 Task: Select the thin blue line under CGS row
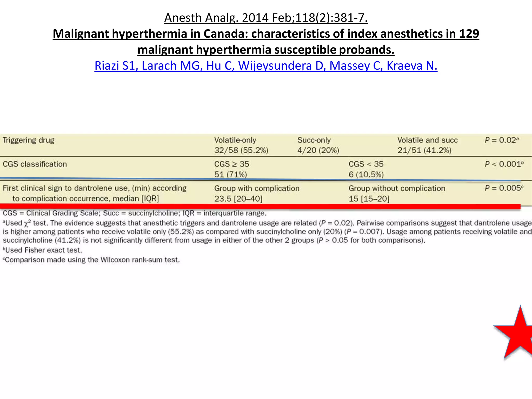pos(260,179)
